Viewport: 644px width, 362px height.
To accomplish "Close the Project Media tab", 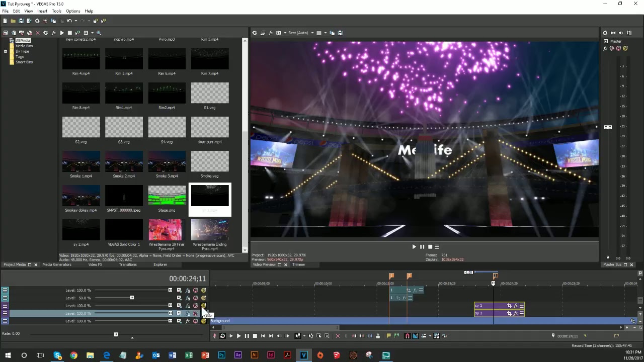I will pos(36,264).
